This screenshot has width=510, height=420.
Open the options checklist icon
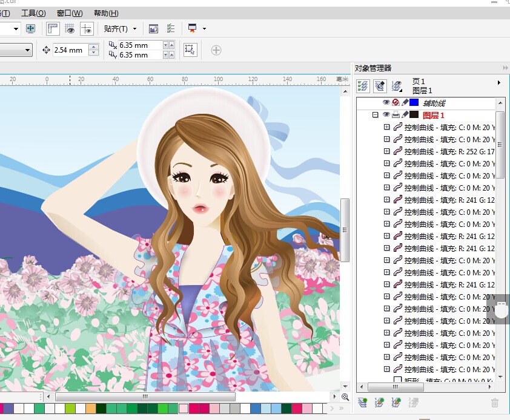171,28
